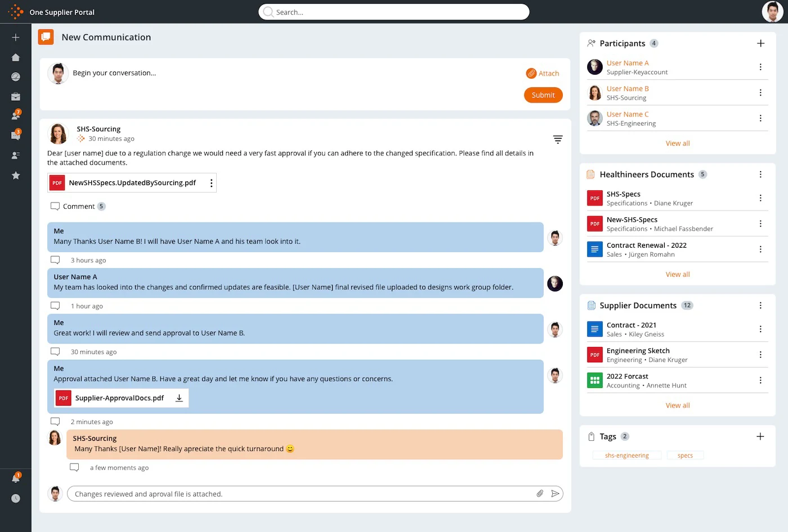788x532 pixels.
Task: Open options for Engineering Sketch
Action: coord(760,355)
